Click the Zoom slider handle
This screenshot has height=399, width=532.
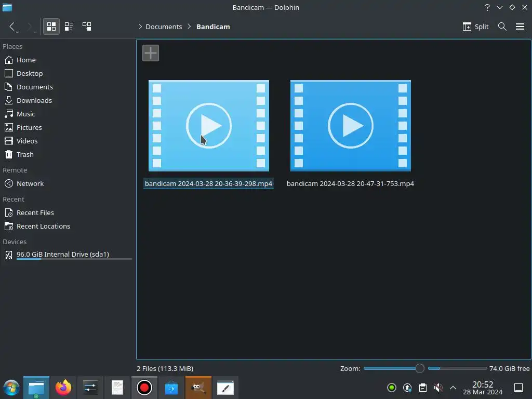[x=420, y=368]
